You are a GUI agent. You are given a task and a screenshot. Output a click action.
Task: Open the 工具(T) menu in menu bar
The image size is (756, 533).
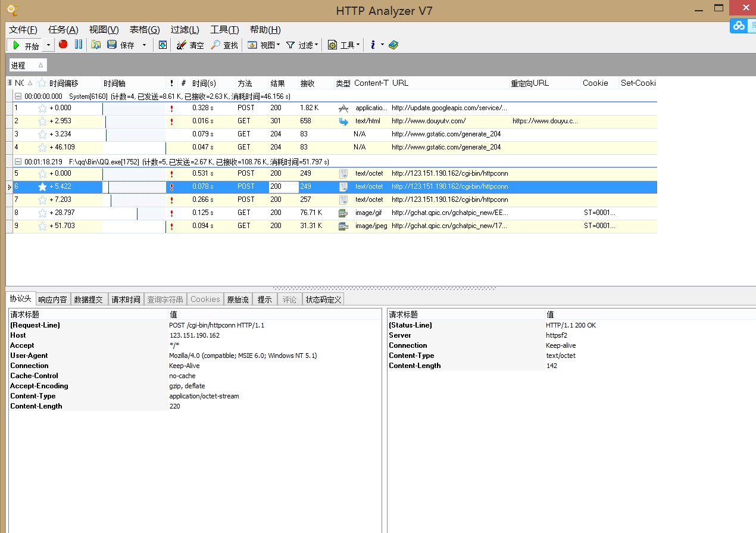(224, 30)
